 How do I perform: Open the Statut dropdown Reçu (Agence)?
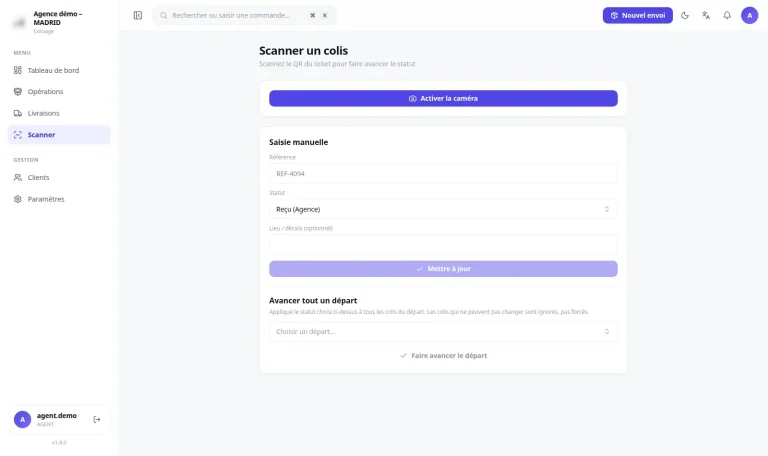click(x=443, y=209)
